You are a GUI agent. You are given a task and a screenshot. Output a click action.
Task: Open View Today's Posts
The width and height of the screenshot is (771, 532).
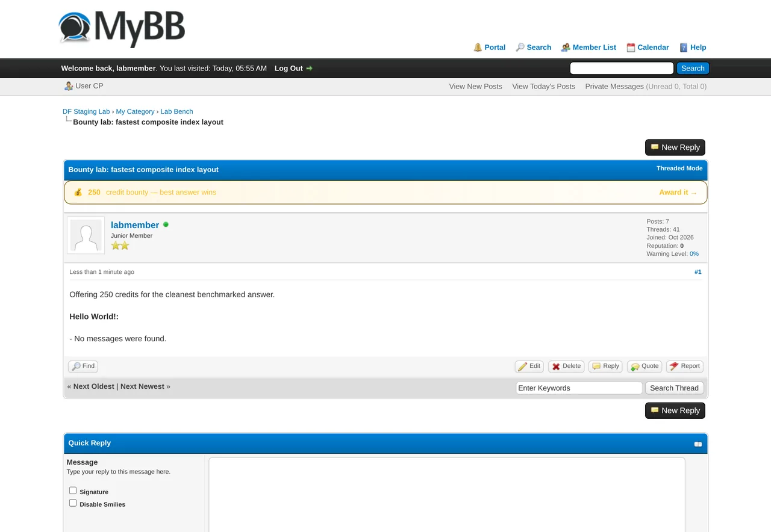click(x=544, y=87)
